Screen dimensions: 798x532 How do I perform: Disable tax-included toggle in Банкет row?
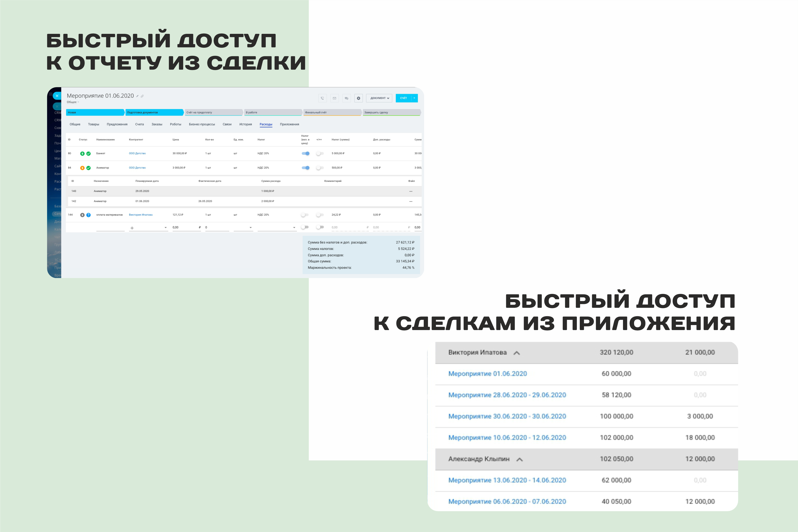click(305, 153)
